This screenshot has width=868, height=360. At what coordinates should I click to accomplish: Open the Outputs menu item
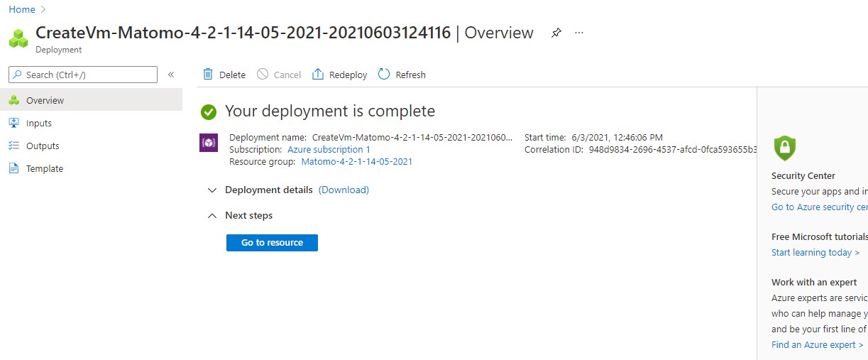43,146
